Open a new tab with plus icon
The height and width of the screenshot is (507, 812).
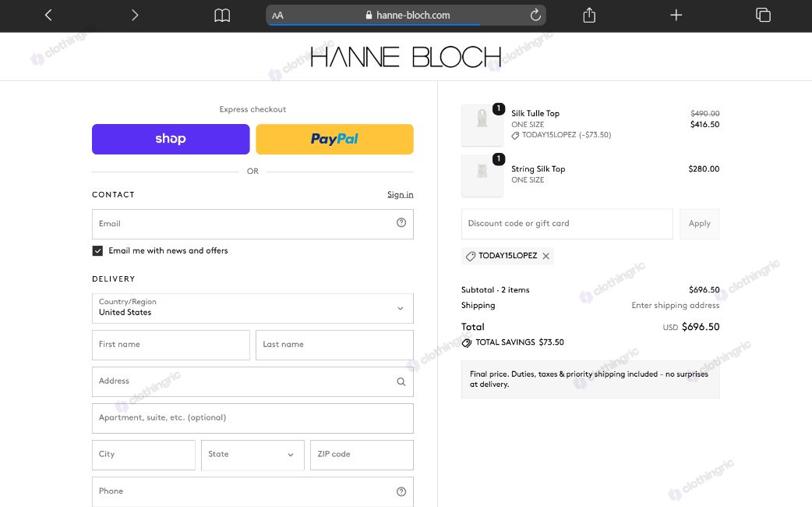point(676,15)
